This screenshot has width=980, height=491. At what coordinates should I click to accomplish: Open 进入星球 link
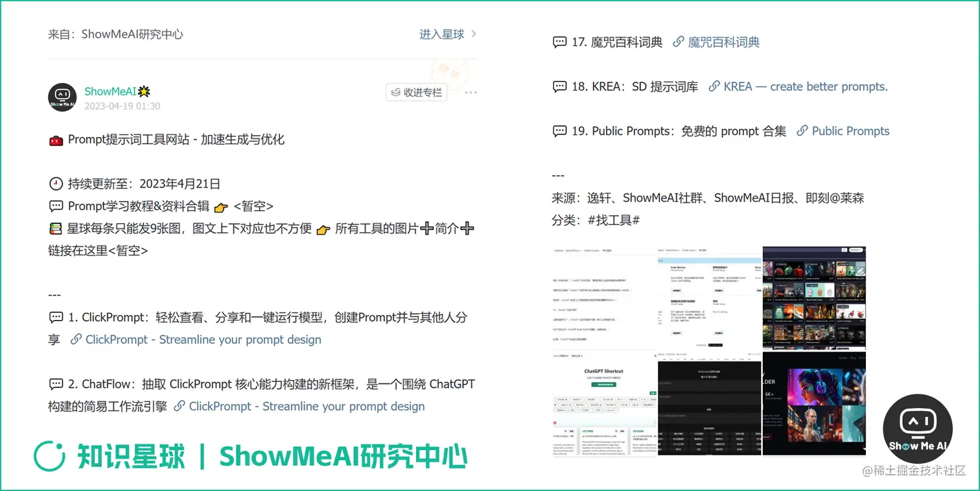(441, 34)
